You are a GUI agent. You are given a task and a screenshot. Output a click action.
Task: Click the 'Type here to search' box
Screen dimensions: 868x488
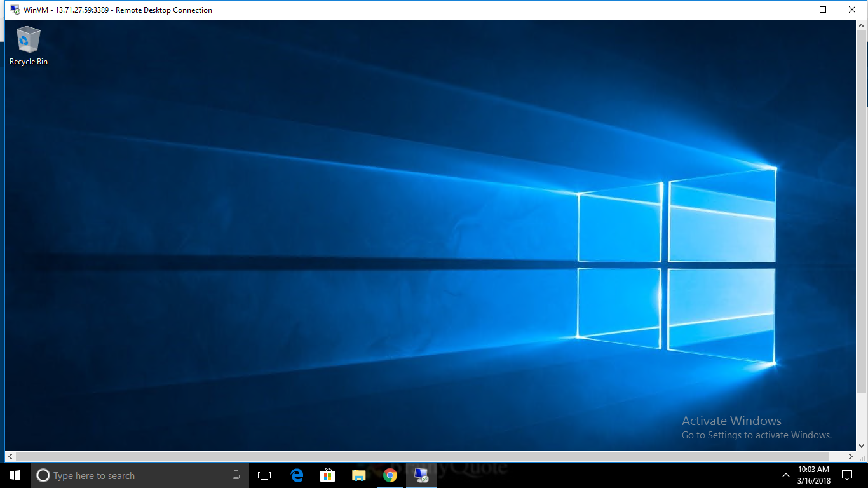pos(140,475)
